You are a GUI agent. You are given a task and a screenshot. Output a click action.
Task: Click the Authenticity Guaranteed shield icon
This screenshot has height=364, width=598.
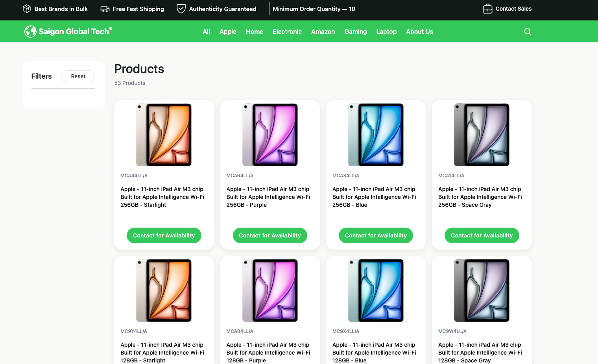[x=181, y=9]
